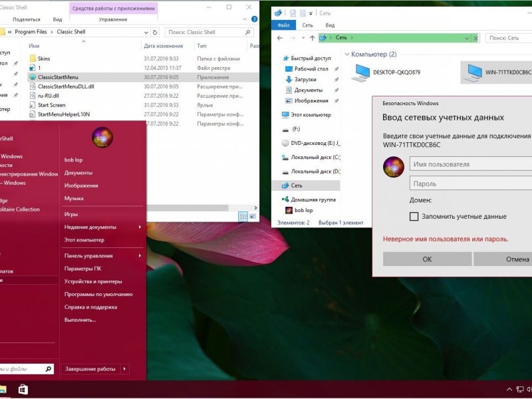Open Параметры ПК from start menu

point(82,269)
